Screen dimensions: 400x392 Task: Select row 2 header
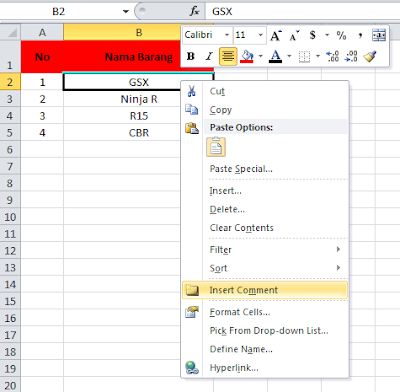tap(10, 82)
